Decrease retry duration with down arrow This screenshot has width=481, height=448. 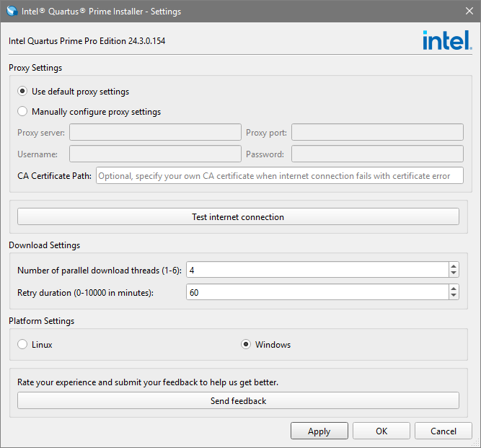(x=453, y=297)
